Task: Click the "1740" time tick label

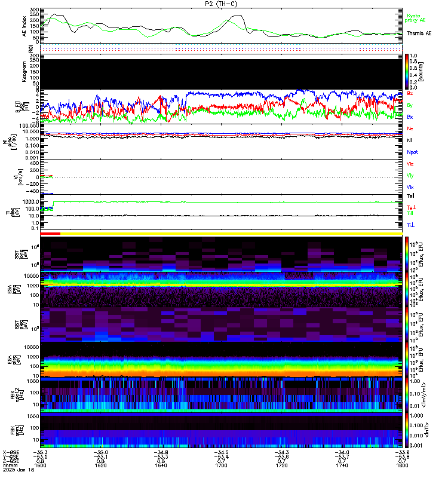Action: point(342,465)
